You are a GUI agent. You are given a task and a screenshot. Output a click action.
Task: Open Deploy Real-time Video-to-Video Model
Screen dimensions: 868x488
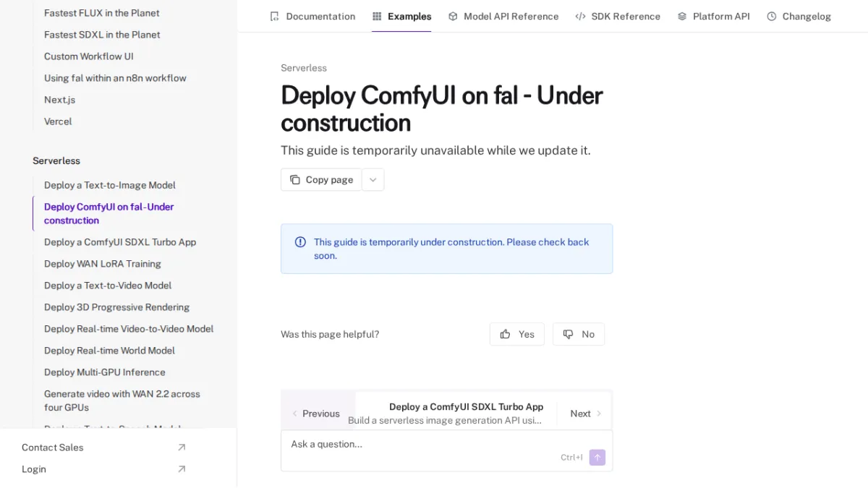click(x=129, y=329)
